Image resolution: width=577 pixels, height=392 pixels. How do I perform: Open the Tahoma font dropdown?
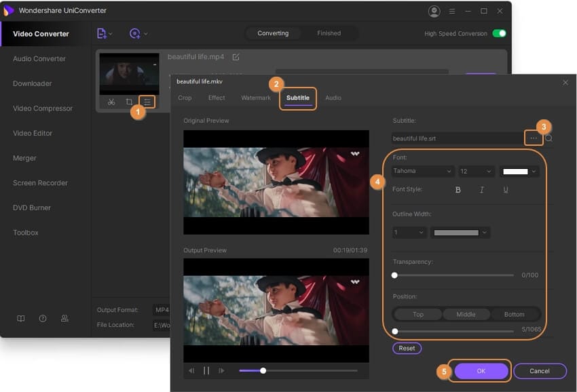tap(422, 171)
